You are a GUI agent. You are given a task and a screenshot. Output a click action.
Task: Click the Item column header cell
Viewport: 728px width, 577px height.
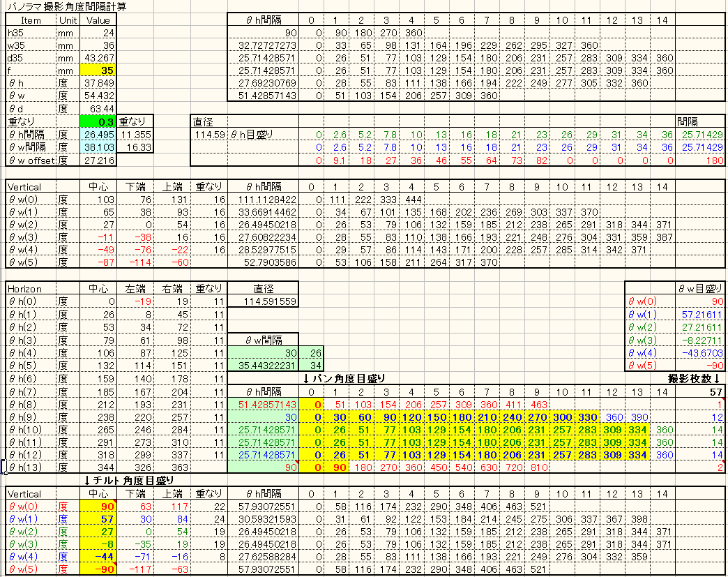[x=31, y=20]
